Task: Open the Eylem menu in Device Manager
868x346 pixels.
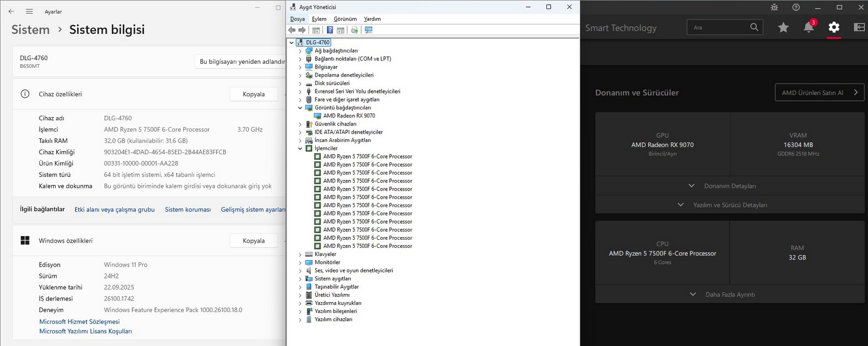Action: point(319,19)
